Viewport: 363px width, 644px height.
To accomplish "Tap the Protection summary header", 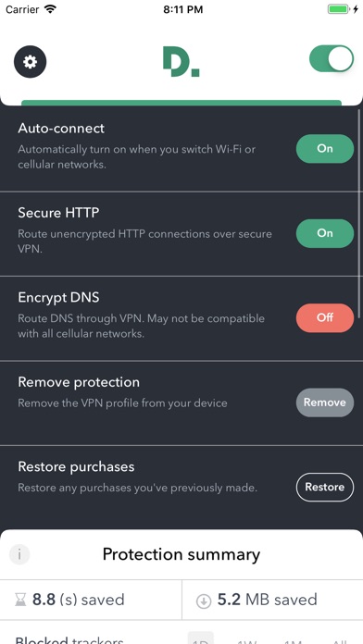I will [x=181, y=554].
